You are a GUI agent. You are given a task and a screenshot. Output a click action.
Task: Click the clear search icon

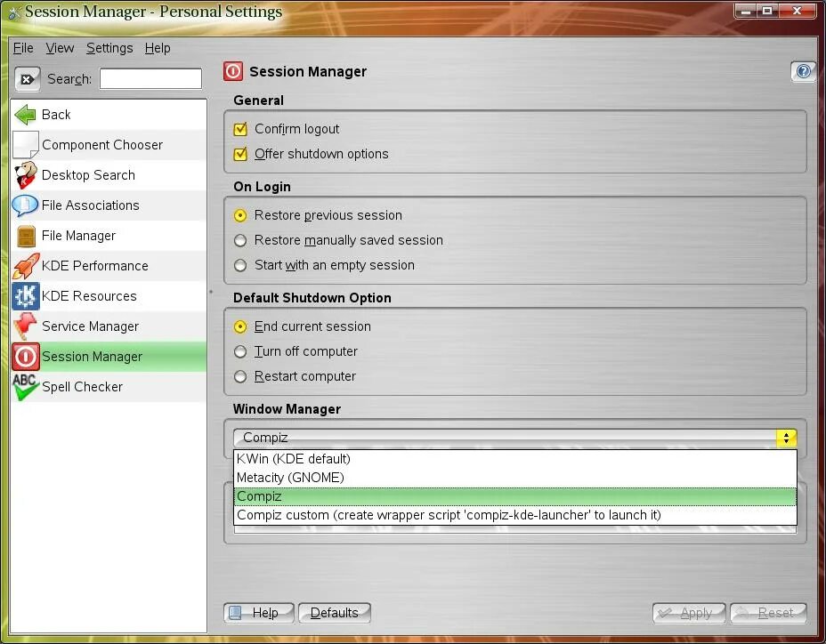click(x=27, y=78)
